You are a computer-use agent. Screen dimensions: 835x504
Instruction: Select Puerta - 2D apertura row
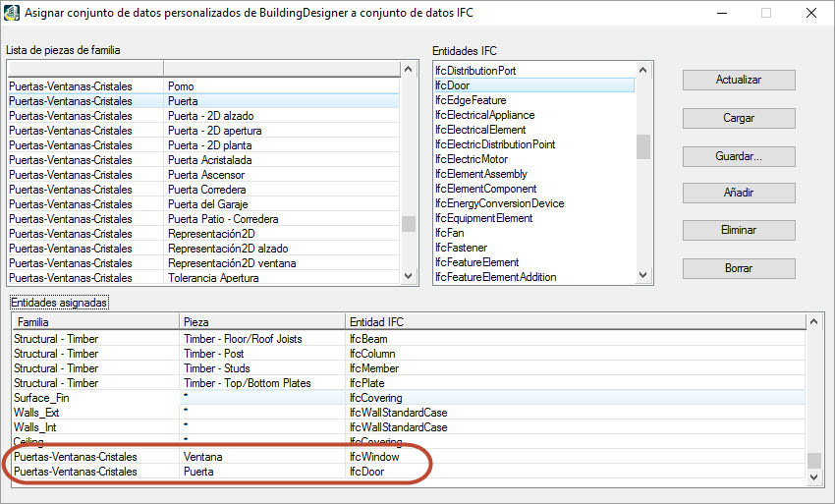203,131
